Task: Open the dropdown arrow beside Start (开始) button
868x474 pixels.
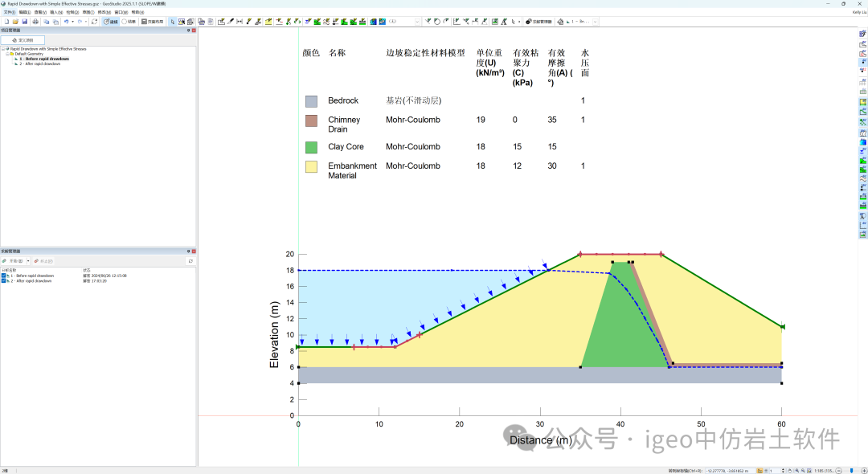Action: 28,261
